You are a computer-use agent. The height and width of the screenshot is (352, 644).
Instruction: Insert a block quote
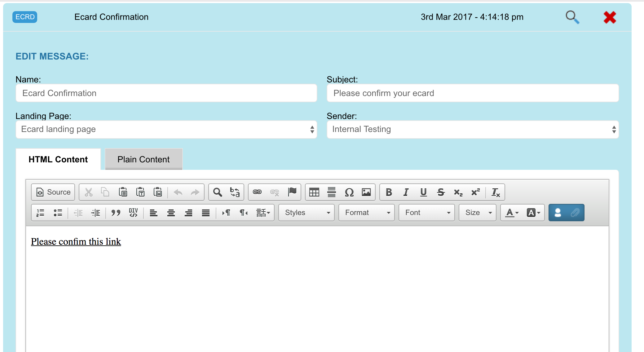pos(116,213)
